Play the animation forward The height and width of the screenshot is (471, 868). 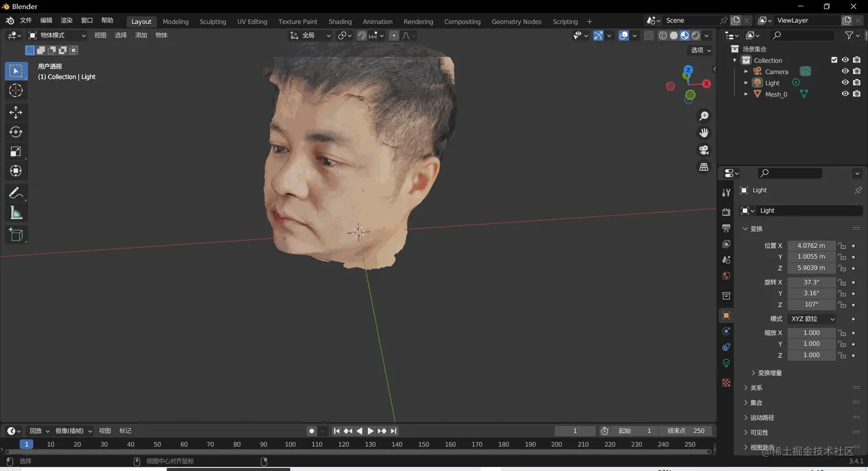coord(370,431)
